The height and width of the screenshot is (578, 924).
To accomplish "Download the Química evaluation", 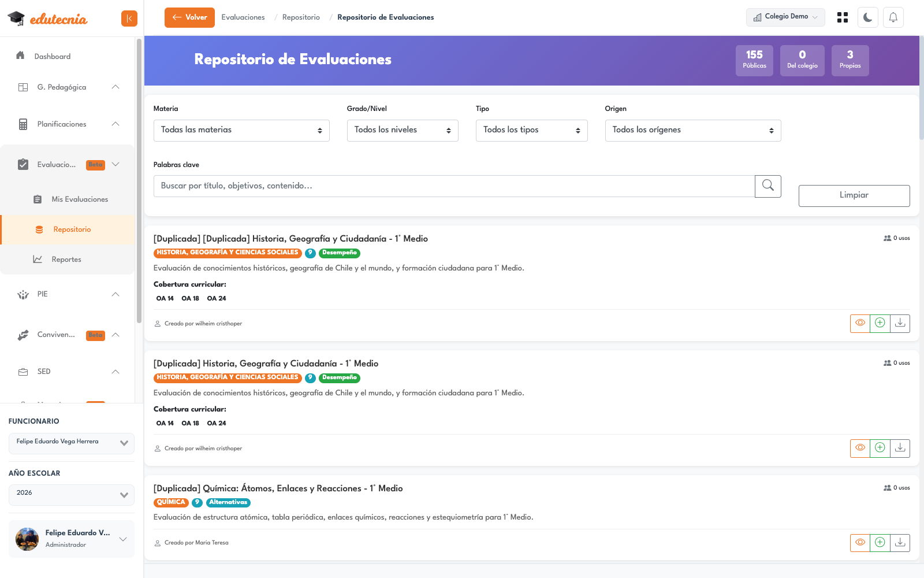I will [900, 543].
